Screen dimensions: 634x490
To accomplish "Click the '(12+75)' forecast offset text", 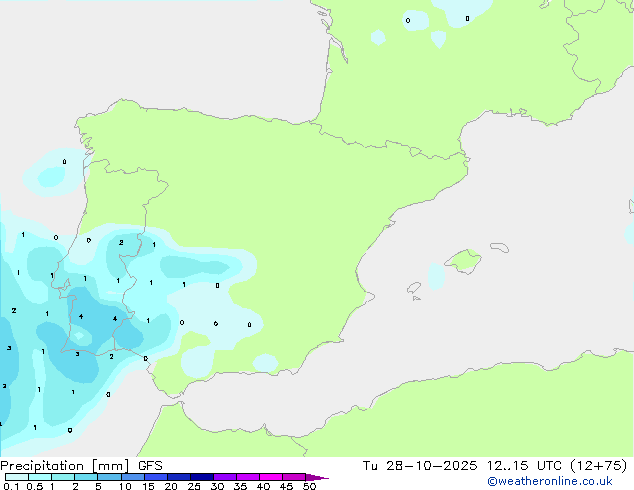I will click(x=598, y=466).
